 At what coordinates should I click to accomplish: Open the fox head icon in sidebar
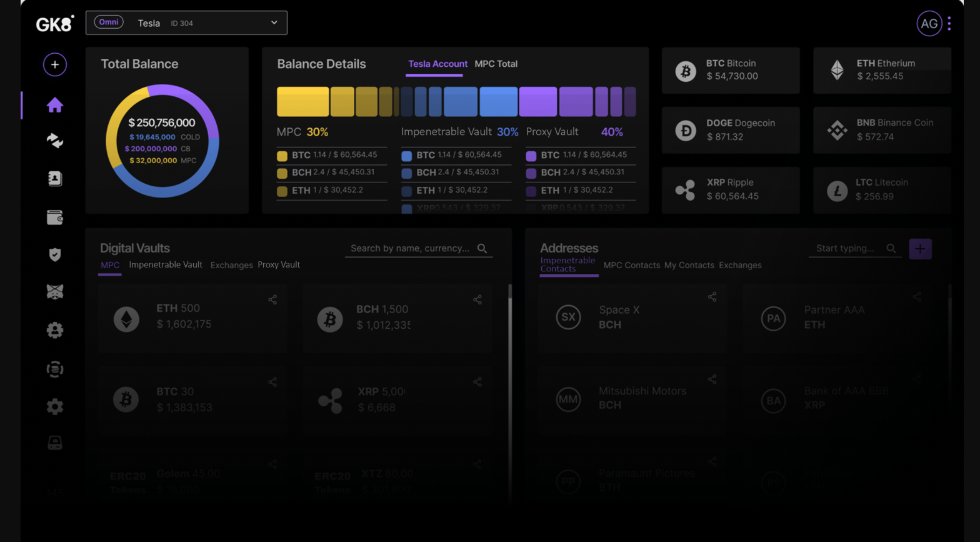pos(55,292)
